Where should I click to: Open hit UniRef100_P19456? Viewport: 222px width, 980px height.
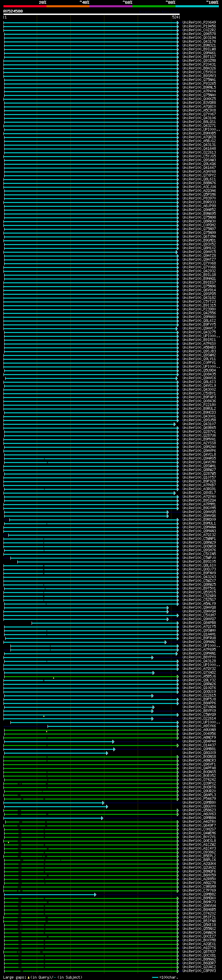pos(199,26)
